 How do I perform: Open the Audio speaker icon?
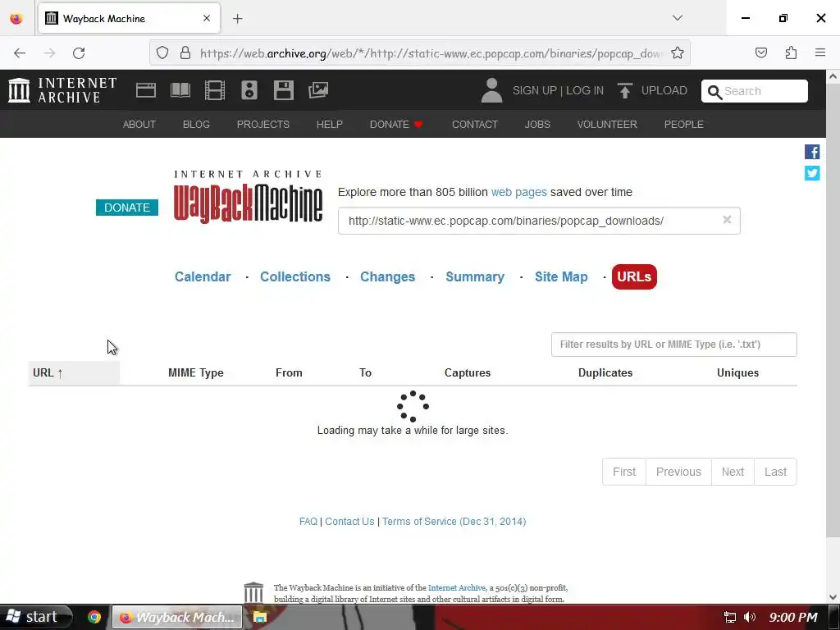click(x=249, y=90)
